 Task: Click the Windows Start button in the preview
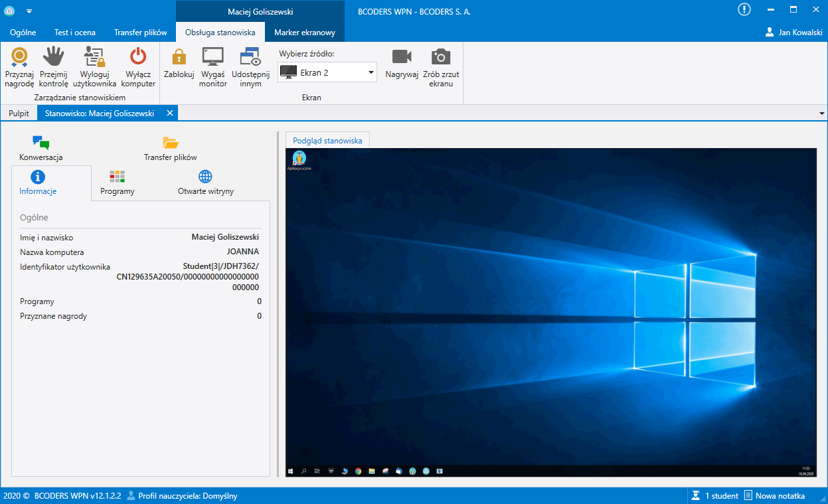pyautogui.click(x=291, y=471)
